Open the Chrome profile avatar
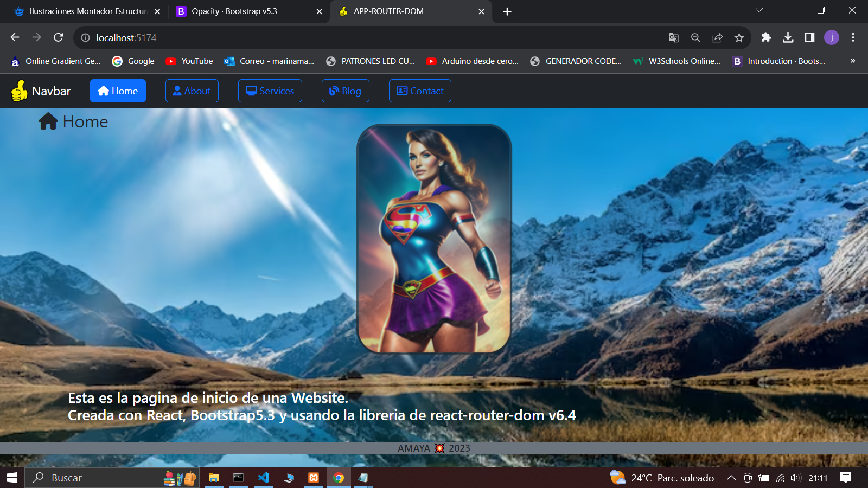 (x=832, y=37)
